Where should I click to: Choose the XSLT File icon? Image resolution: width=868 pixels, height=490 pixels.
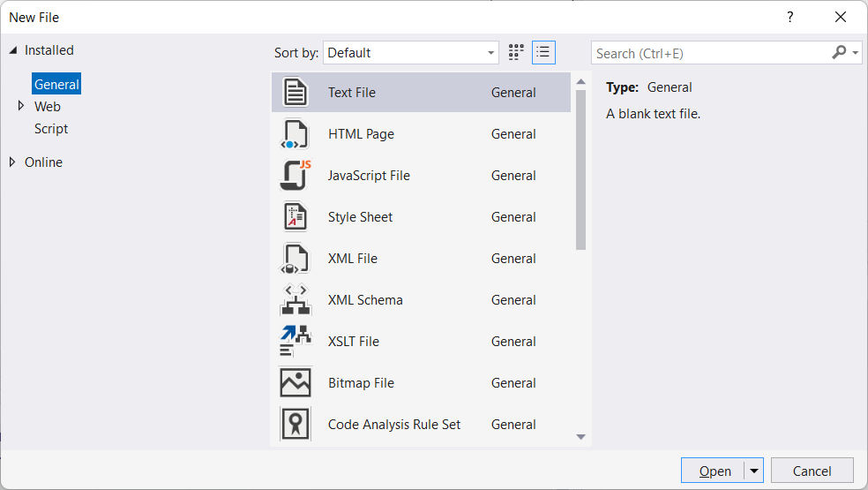point(295,342)
